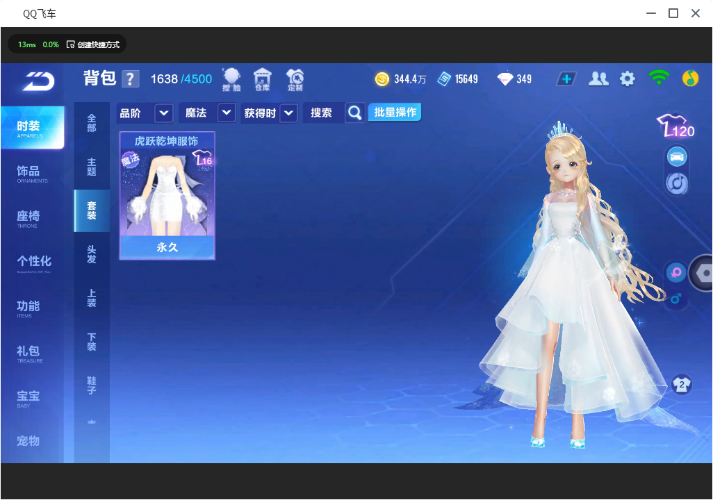This screenshot has width=713, height=500.
Task: Select the 时装 apparel category
Action: point(33,128)
